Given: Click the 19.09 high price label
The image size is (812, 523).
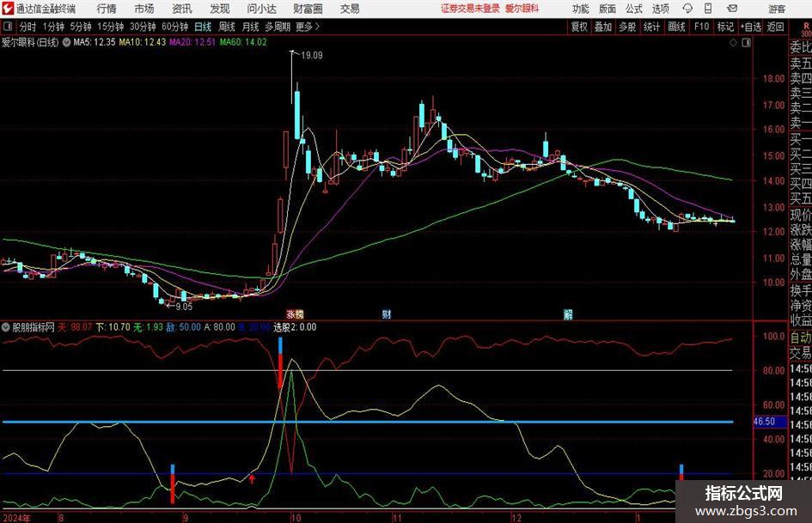Looking at the screenshot, I should [312, 56].
